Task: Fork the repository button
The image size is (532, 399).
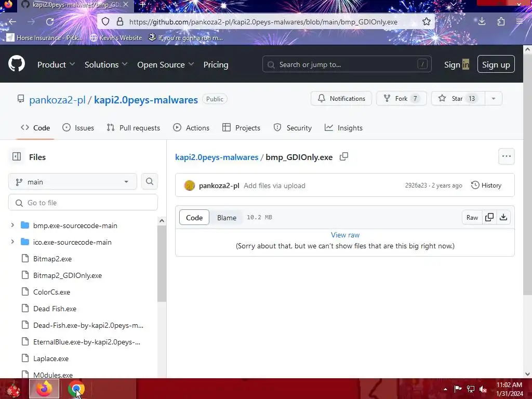Action: (x=401, y=98)
